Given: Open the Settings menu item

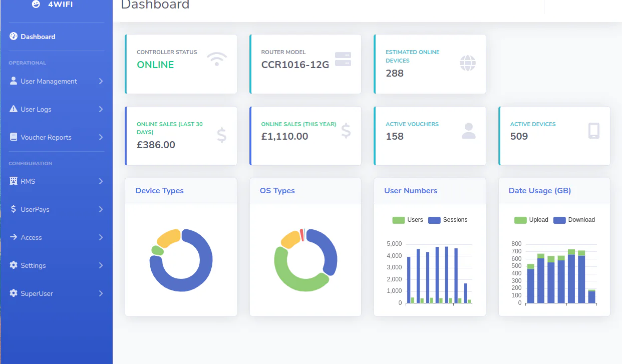Looking at the screenshot, I should coord(56,265).
